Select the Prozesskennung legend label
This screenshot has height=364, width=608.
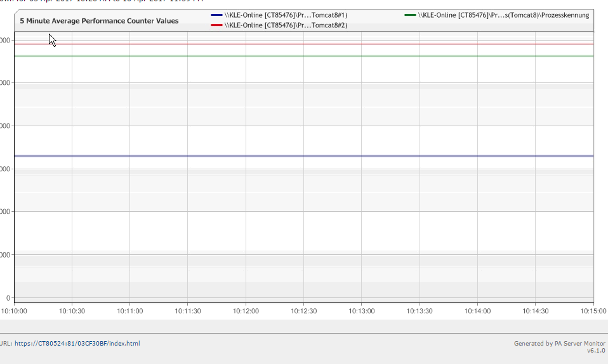(504, 15)
